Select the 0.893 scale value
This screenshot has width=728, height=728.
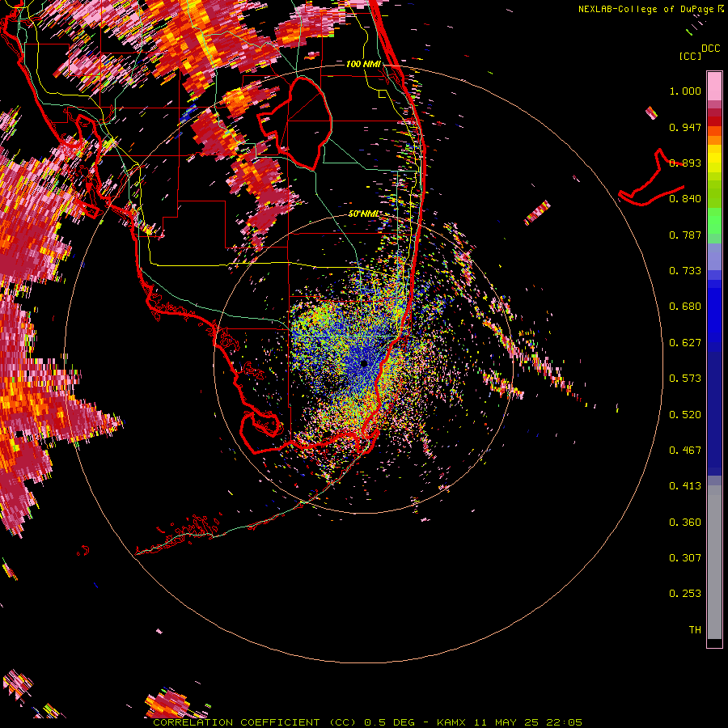coord(685,163)
